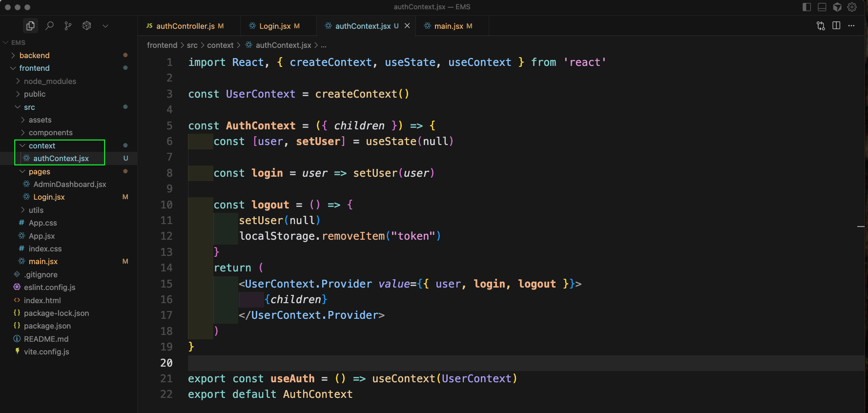Click 'localStorage.removeItem' on line 12

[x=312, y=236]
